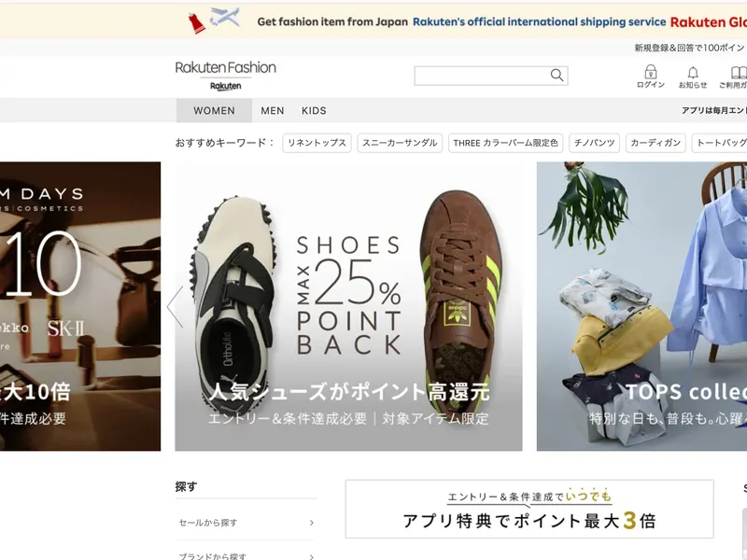Click the Rakuten Fashion logo

[225, 76]
